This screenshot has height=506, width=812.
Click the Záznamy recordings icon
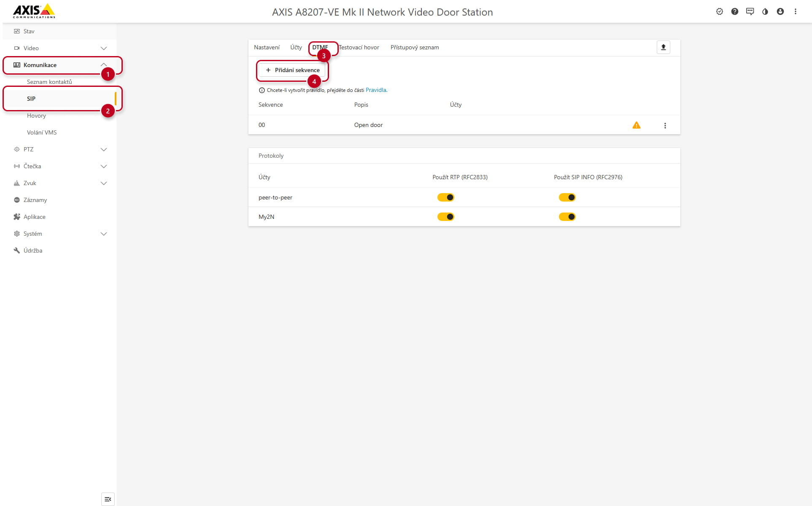click(17, 200)
